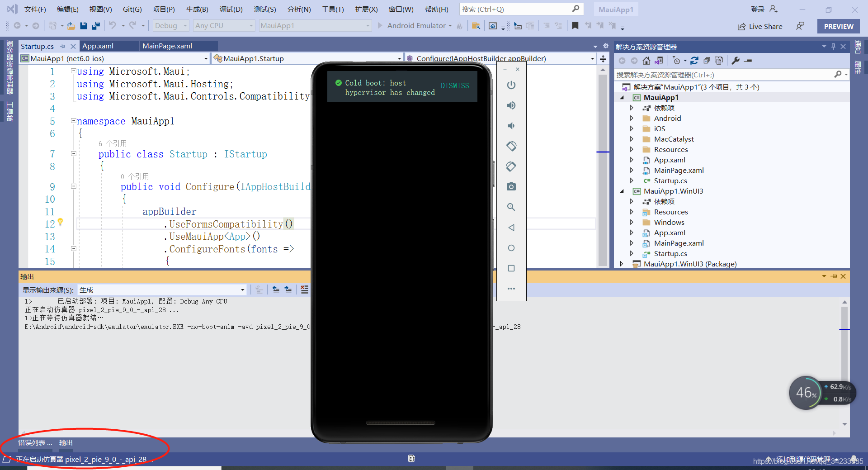Open the Debug configuration dropdown

click(x=170, y=26)
